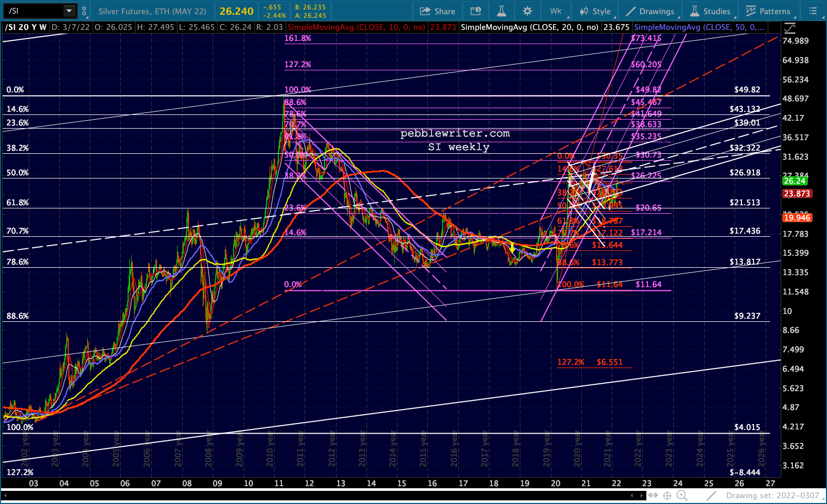This screenshot has width=827, height=504.
Task: Open the Drawings menu
Action: pyautogui.click(x=650, y=11)
